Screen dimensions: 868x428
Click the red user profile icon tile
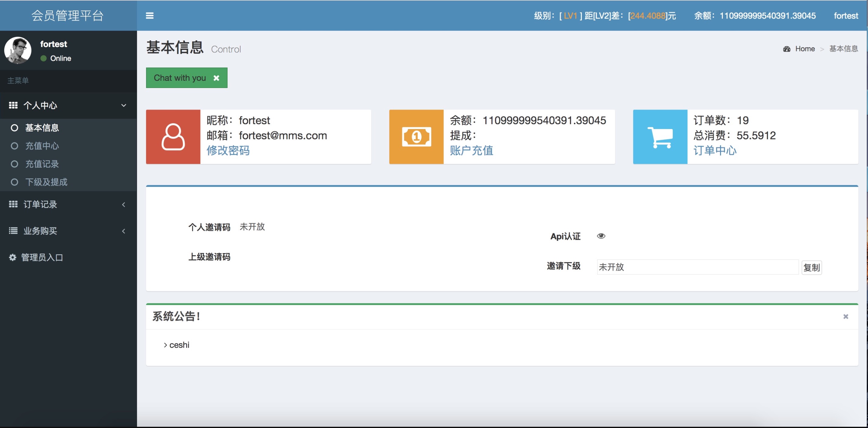(x=173, y=137)
